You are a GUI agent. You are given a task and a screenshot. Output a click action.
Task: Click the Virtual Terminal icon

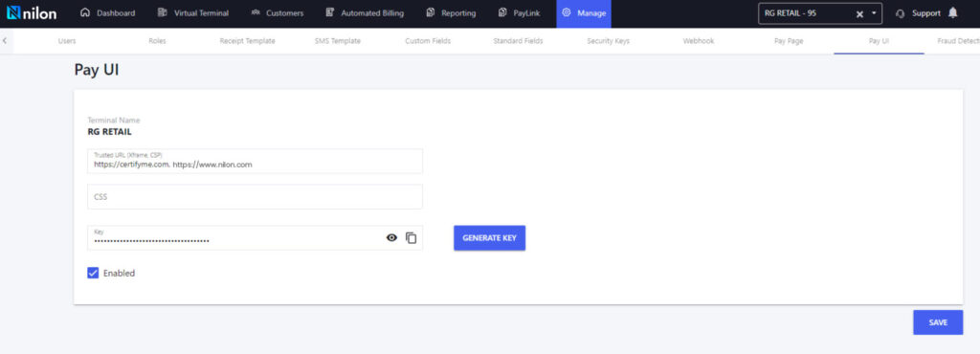[x=163, y=12]
